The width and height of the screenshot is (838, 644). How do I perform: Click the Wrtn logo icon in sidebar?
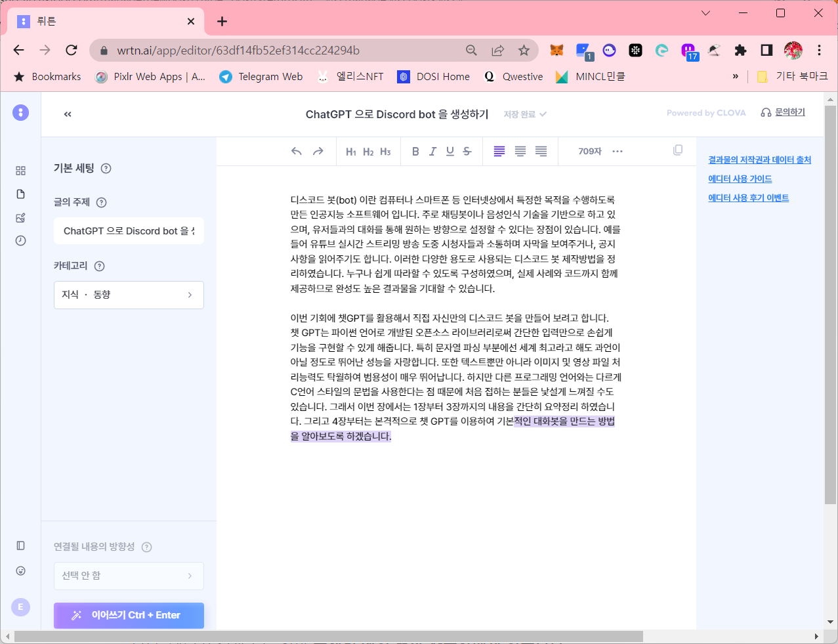click(x=20, y=112)
